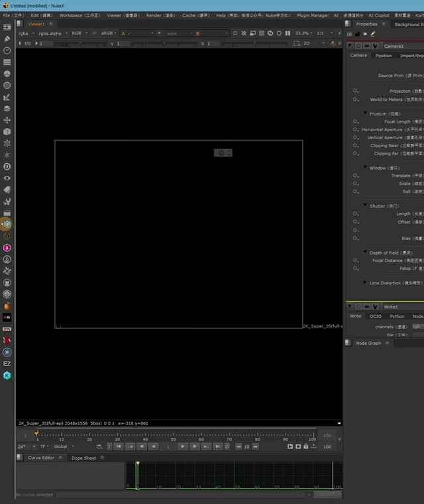Toggle animation button beside Clipping Near
The height and width of the screenshot is (504, 424).
coord(356,145)
